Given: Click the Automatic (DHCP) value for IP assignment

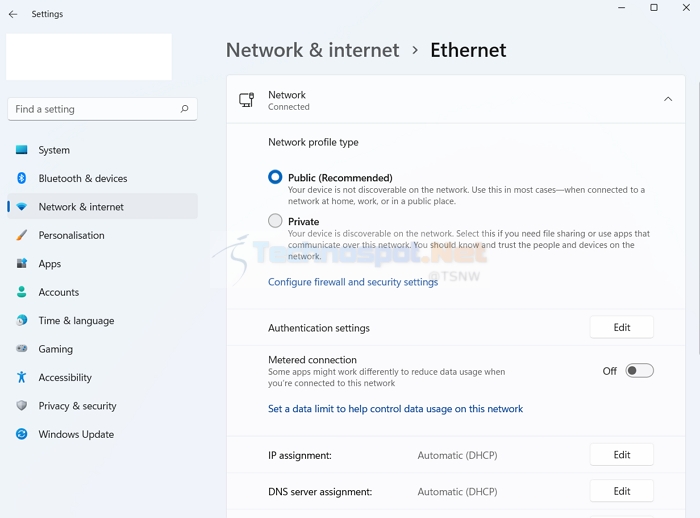Looking at the screenshot, I should tap(457, 455).
